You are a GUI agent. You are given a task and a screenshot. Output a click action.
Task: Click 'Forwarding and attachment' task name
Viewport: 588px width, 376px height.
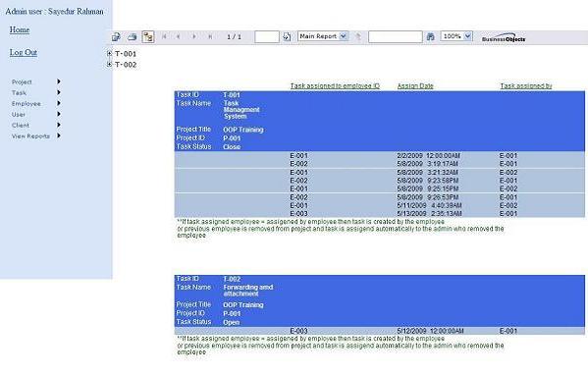[248, 291]
